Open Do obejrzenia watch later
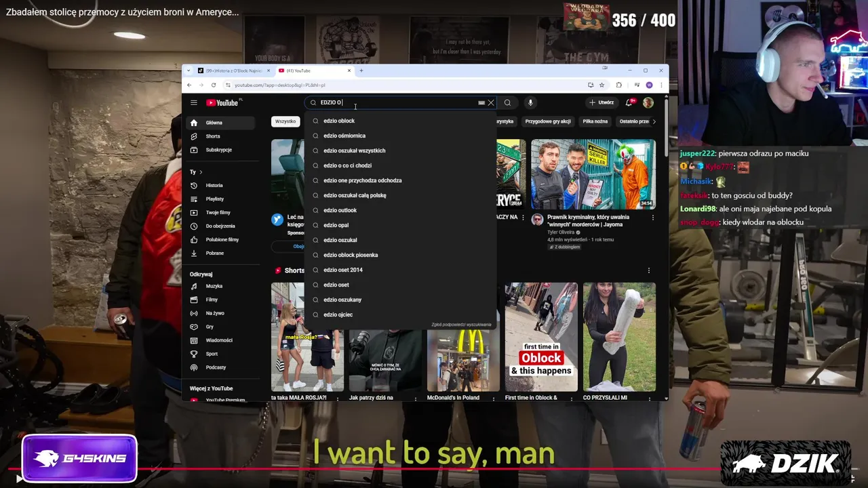 220,226
